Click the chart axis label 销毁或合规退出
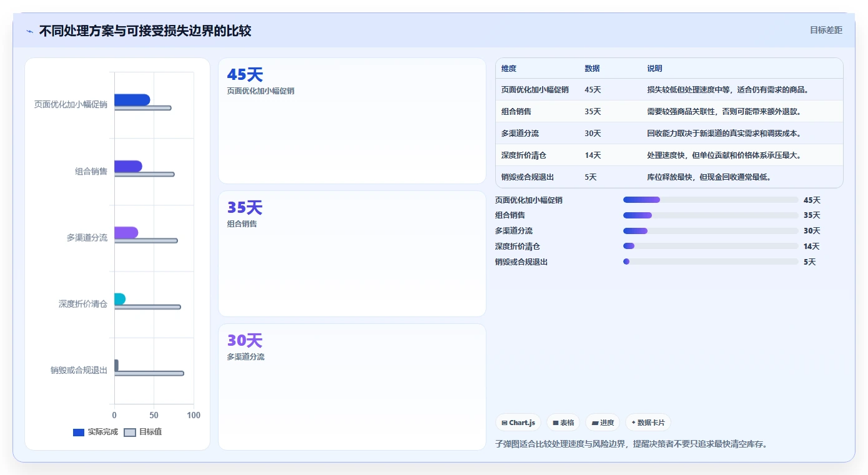Viewport: 868px width, 475px height. pos(79,370)
